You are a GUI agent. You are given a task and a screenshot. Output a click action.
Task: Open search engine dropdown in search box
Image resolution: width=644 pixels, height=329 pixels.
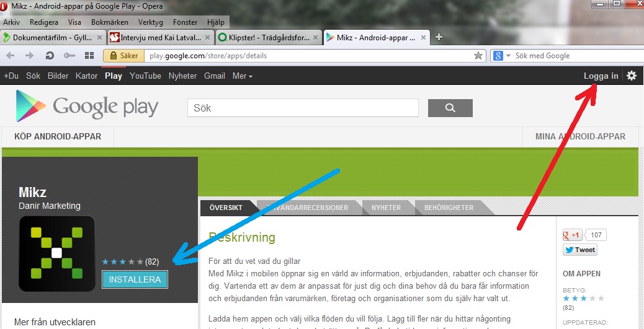tap(502, 56)
